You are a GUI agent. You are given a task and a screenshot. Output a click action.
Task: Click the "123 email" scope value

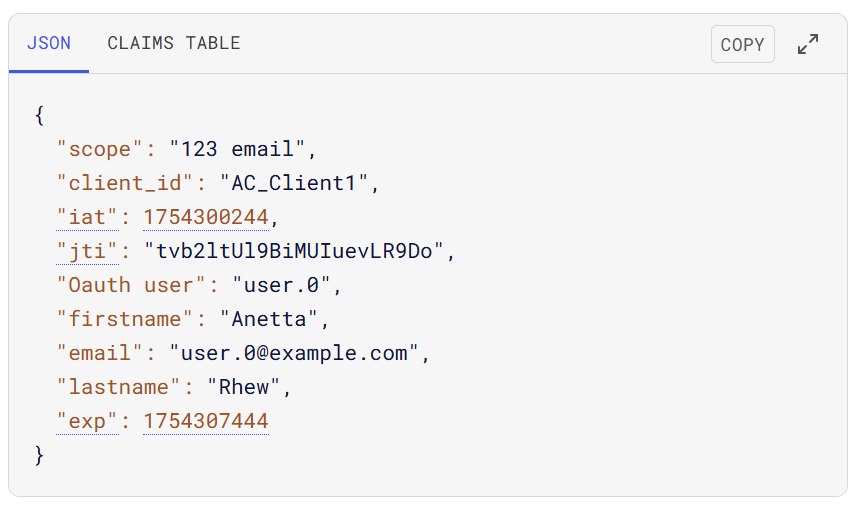click(237, 149)
